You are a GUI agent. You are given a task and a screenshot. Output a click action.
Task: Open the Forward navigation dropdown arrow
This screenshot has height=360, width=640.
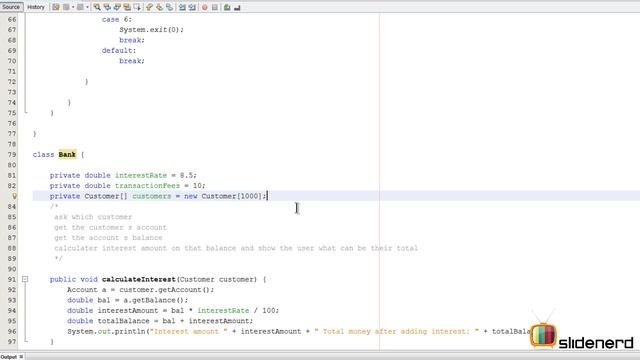[x=87, y=7]
